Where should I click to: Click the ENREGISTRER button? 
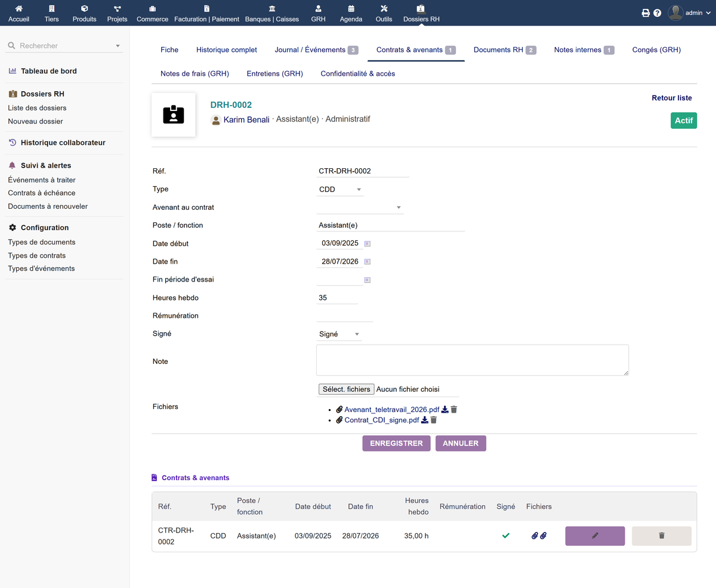[396, 443]
